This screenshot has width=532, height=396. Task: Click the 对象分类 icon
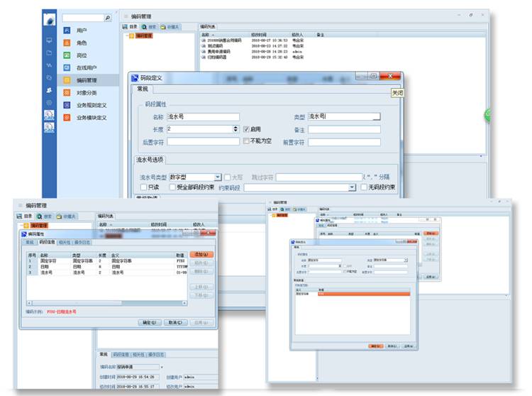(67, 92)
